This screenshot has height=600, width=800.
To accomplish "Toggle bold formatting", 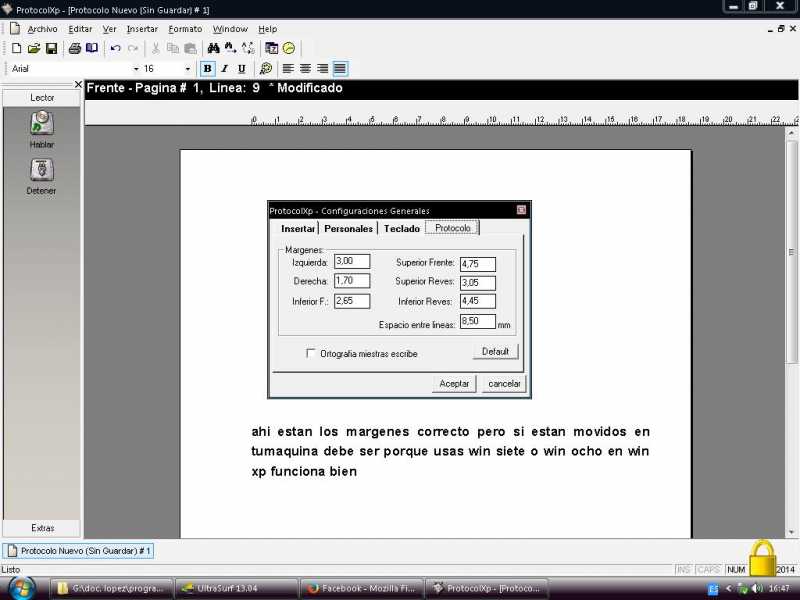I will tap(207, 68).
